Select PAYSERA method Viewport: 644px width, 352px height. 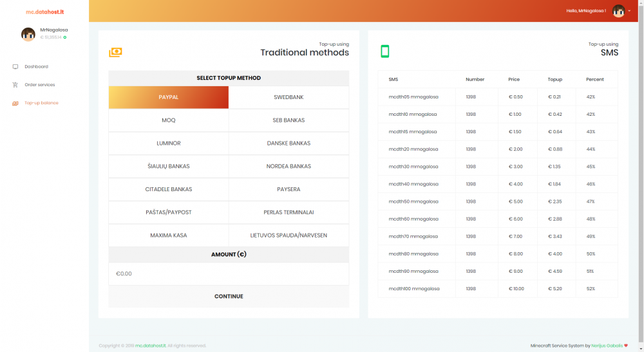(x=289, y=189)
